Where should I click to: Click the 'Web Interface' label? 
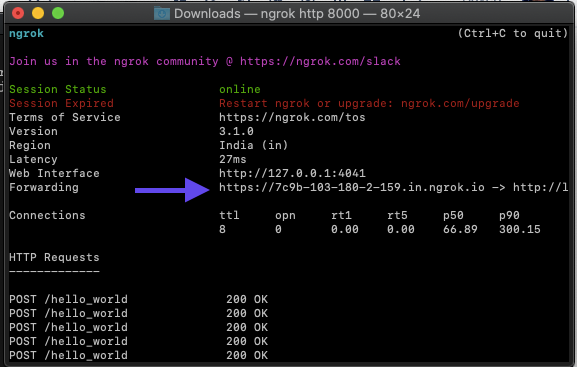[54, 173]
